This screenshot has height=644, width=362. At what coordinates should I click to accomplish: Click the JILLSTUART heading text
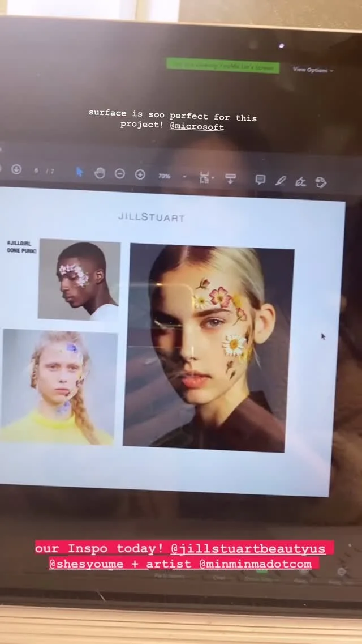[x=151, y=217]
